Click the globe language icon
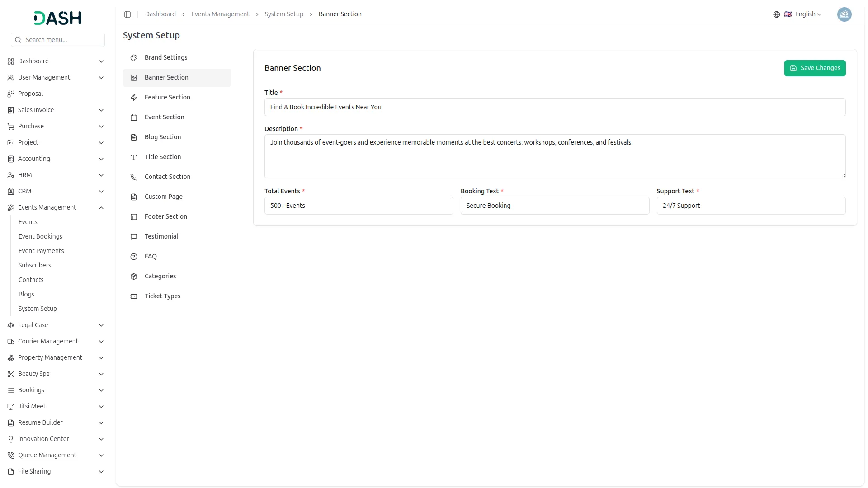The height and width of the screenshot is (488, 868). tap(777, 14)
